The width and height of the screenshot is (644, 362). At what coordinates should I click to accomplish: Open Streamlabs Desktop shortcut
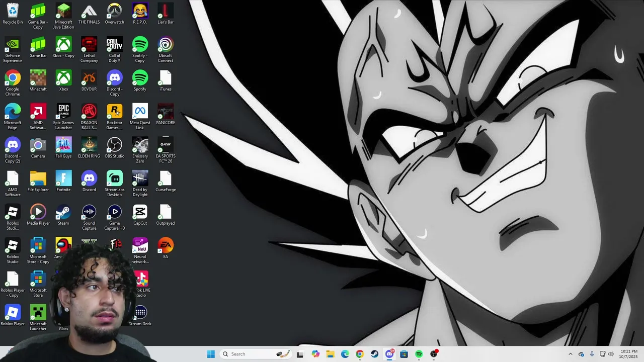pos(114,184)
